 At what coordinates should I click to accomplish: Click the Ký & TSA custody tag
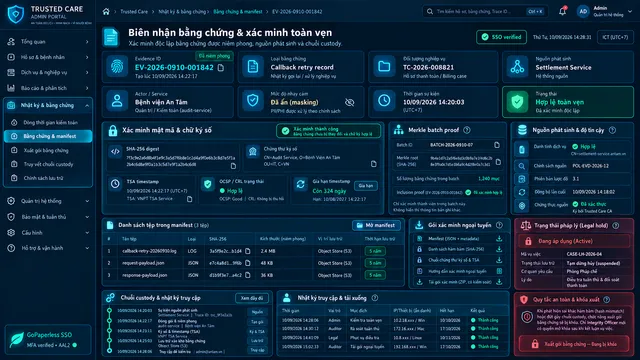click(257, 331)
